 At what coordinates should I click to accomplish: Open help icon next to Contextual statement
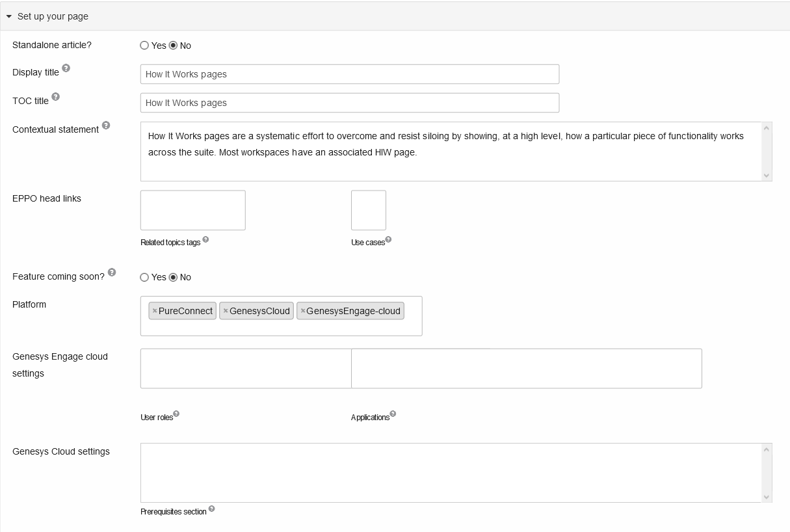[x=106, y=126]
